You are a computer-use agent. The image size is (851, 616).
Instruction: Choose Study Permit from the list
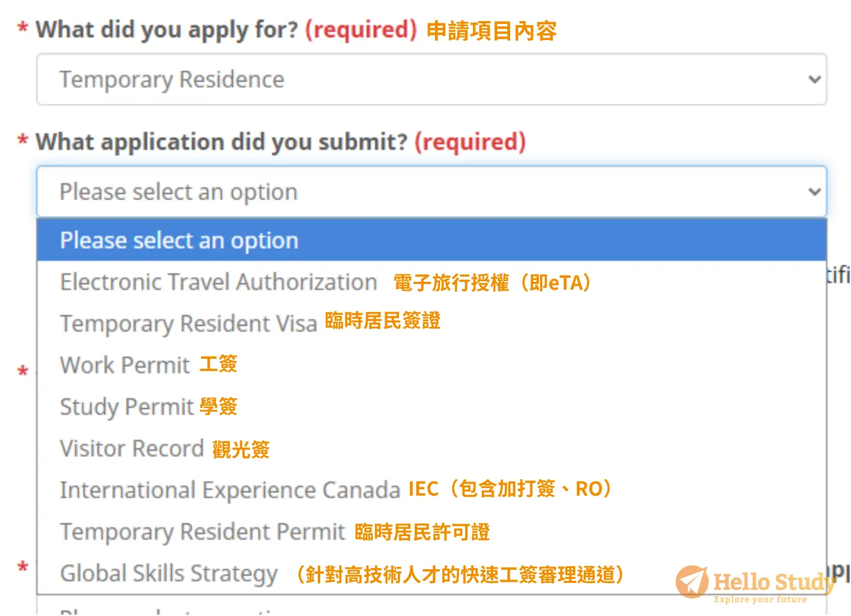(x=431, y=407)
